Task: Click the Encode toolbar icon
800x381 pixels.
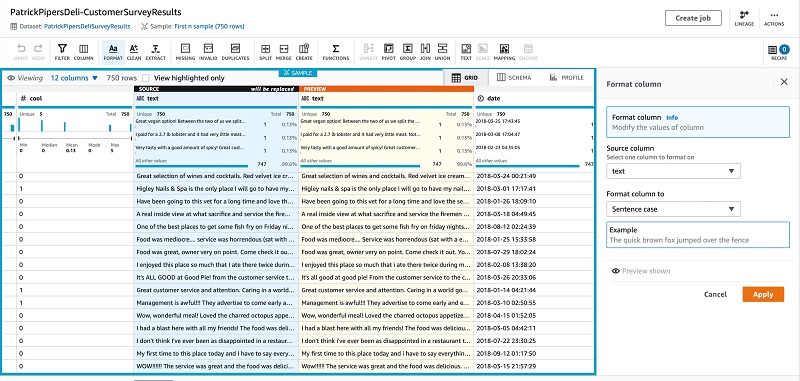Action: (528, 52)
